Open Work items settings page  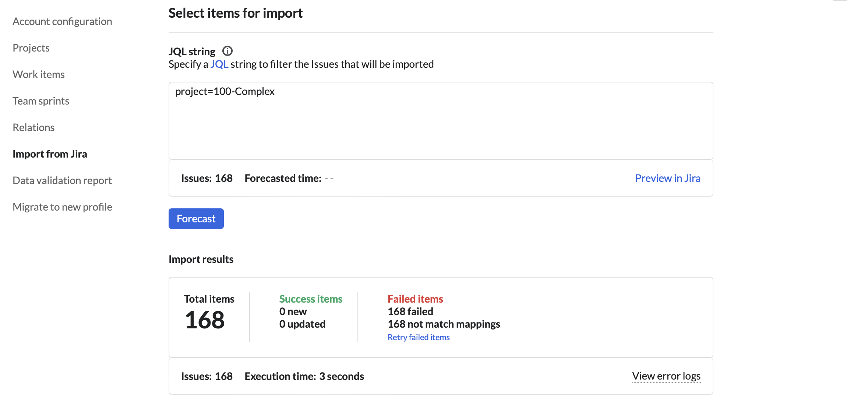39,74
